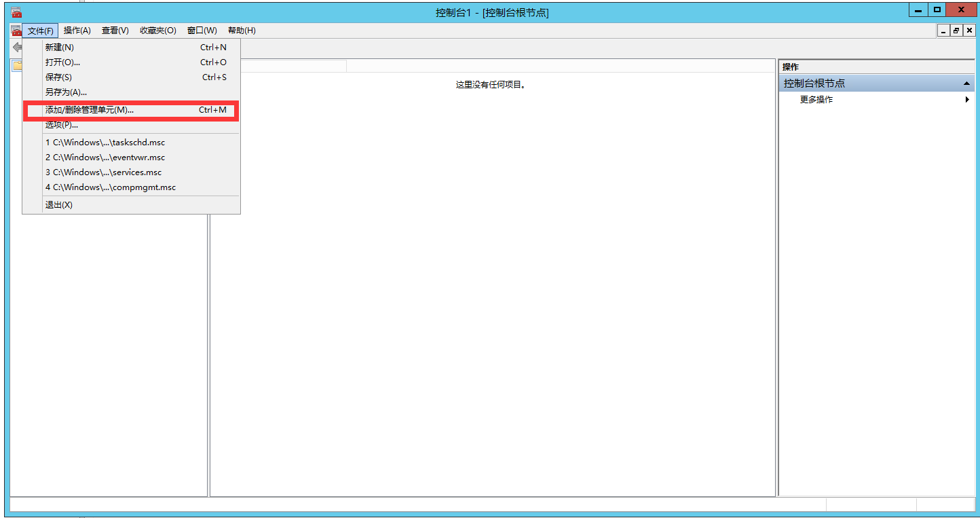The height and width of the screenshot is (518, 980).
Task: Choose 另存为(A)... from the file menu
Action: click(132, 92)
